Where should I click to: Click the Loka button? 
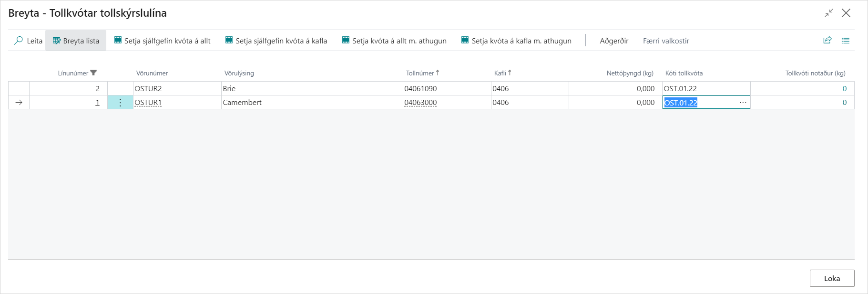tap(832, 278)
